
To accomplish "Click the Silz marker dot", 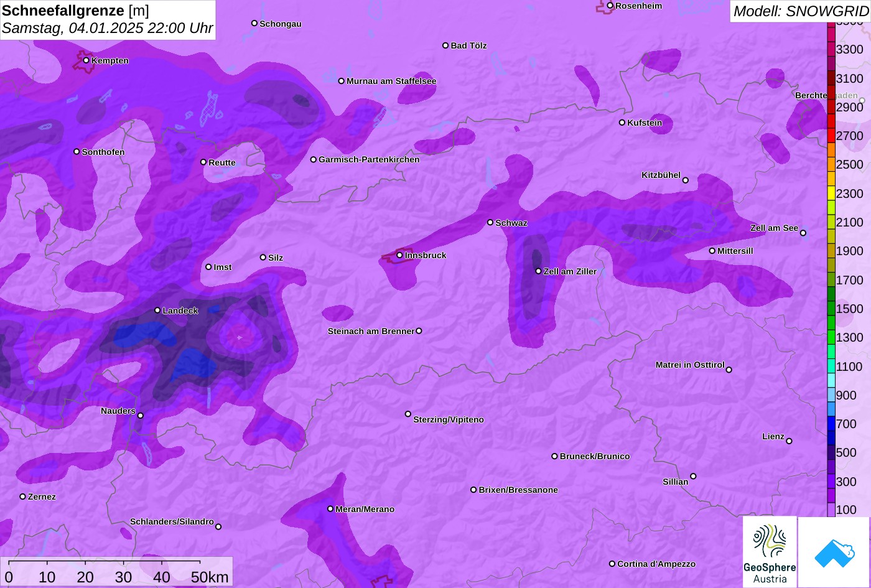I will (x=263, y=257).
